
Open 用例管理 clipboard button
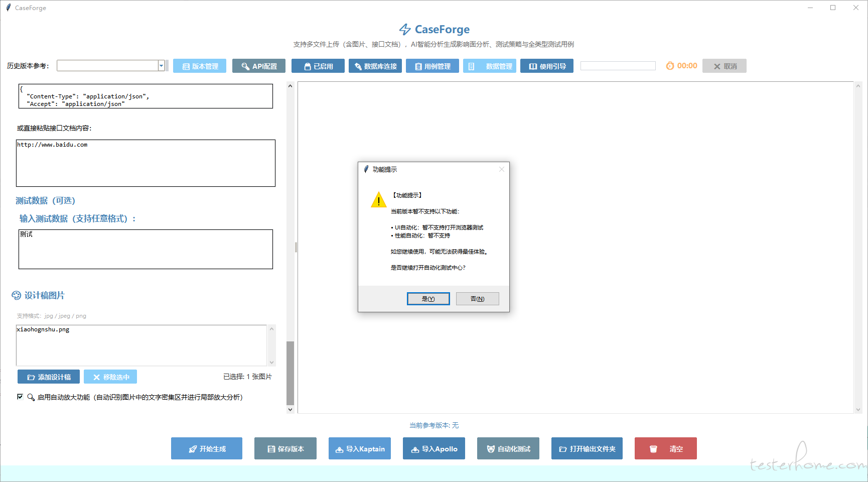tap(432, 66)
